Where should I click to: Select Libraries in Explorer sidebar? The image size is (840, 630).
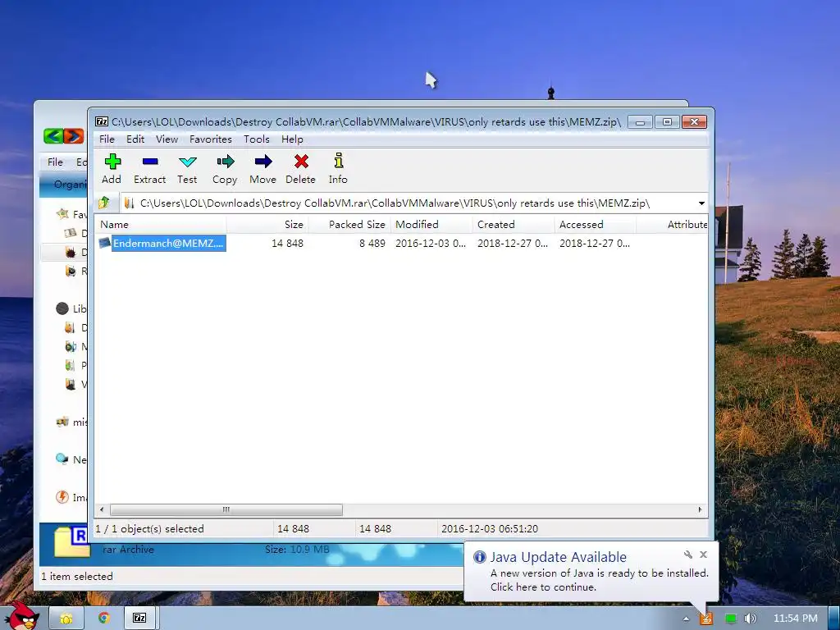tap(62, 308)
